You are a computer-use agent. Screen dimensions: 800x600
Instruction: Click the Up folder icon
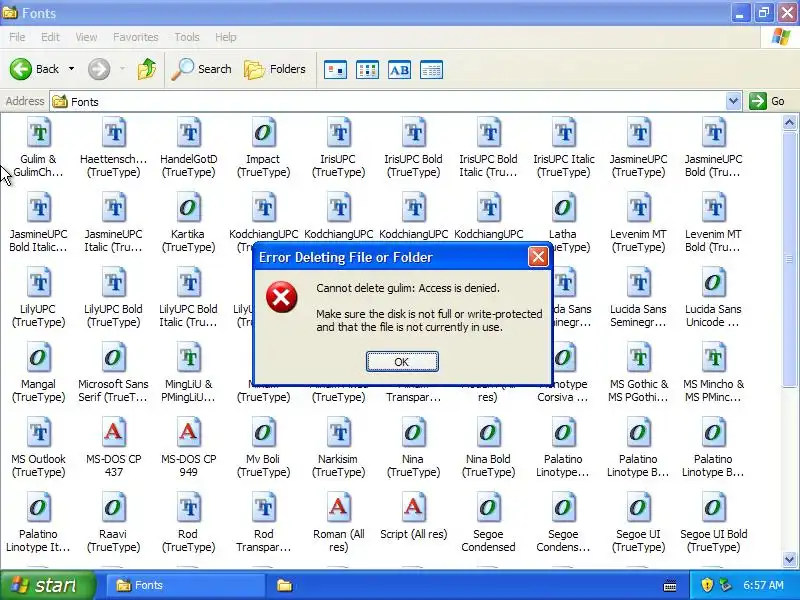click(x=147, y=69)
